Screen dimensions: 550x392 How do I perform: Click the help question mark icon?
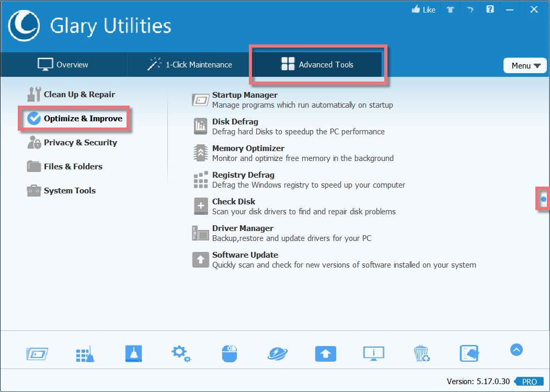490,9
